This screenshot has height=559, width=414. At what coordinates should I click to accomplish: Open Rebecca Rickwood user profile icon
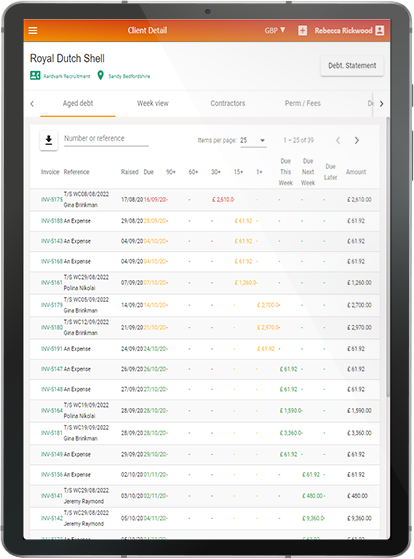(380, 31)
